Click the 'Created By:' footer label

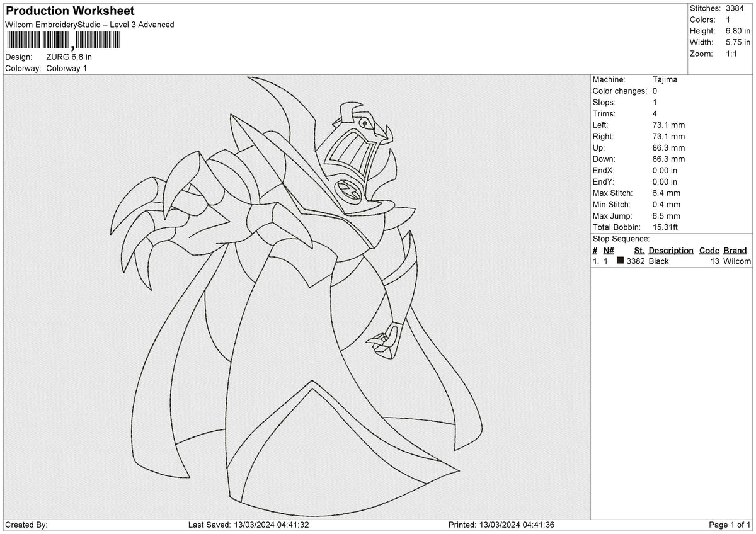click(x=26, y=525)
